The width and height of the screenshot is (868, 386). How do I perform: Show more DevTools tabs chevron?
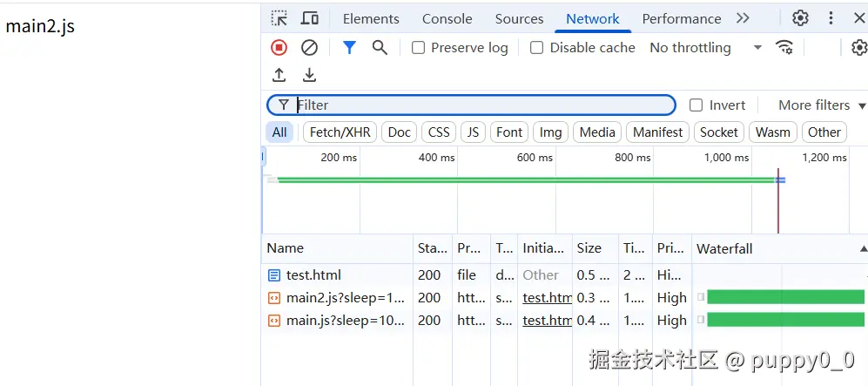pos(743,18)
